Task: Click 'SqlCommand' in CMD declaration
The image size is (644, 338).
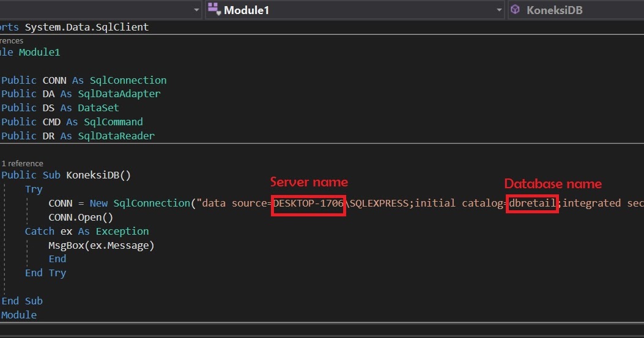Action: pos(113,122)
